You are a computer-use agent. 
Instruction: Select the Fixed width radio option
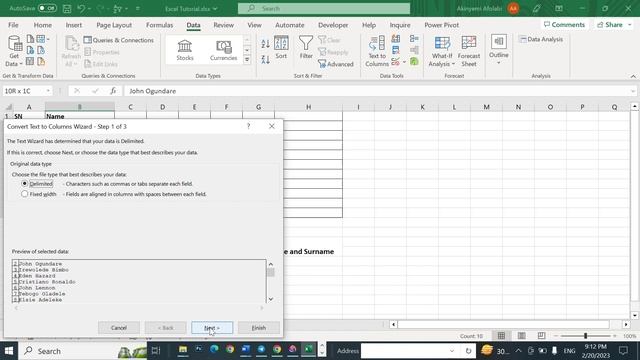pyautogui.click(x=24, y=194)
